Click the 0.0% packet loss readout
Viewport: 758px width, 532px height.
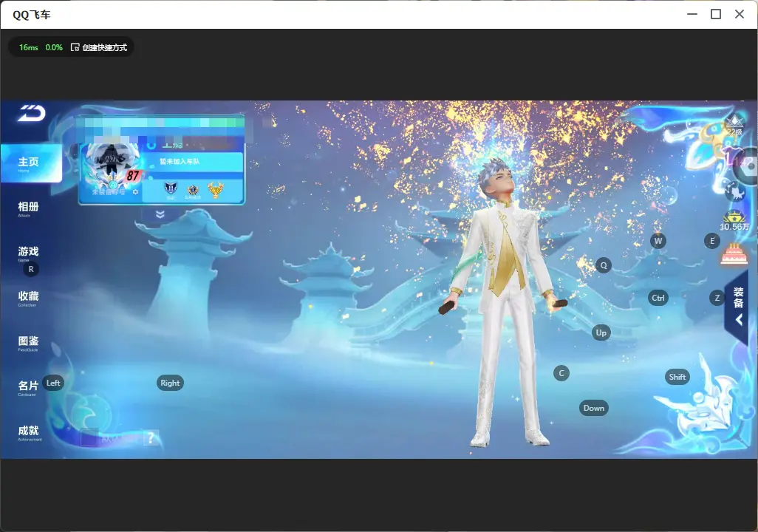click(54, 47)
